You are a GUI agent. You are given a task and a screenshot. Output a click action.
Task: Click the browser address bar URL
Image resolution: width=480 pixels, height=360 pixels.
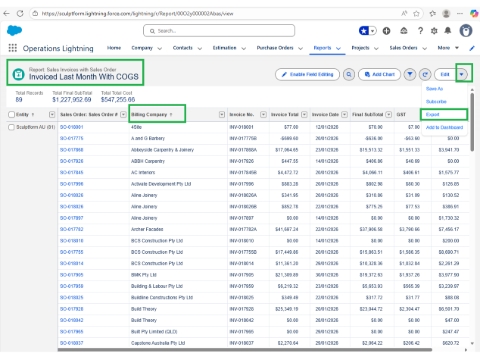[137, 14]
